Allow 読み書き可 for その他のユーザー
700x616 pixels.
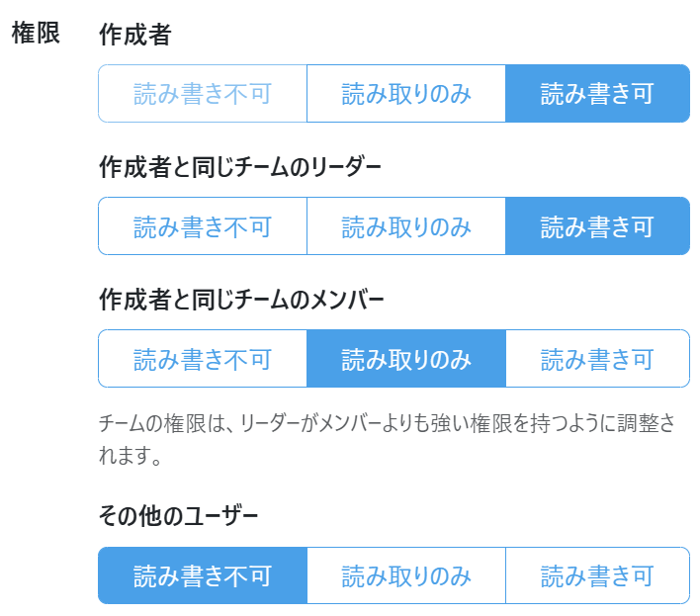(597, 575)
